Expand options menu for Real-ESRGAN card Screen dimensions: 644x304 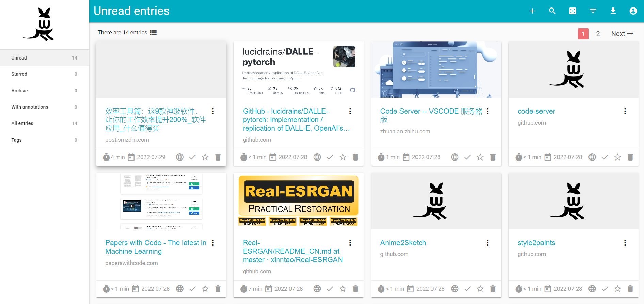pos(350,243)
